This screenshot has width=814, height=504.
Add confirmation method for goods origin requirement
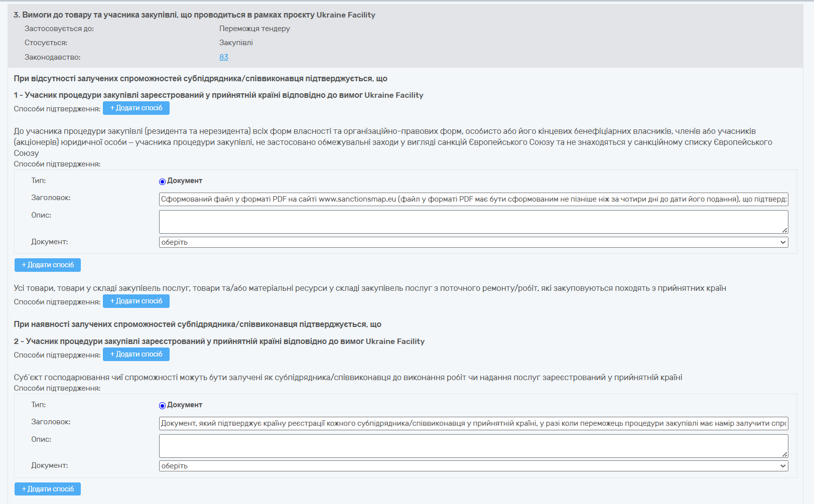[136, 301]
